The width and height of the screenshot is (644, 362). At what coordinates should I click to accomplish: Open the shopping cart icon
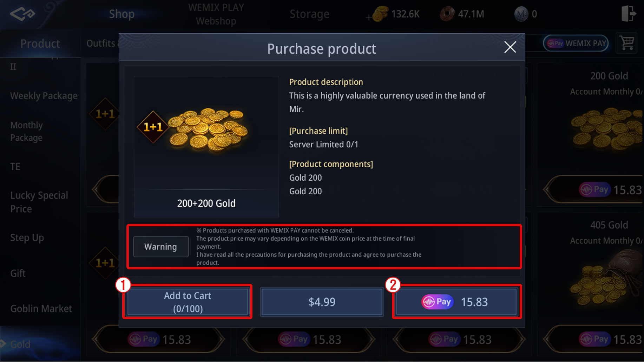[x=626, y=43]
